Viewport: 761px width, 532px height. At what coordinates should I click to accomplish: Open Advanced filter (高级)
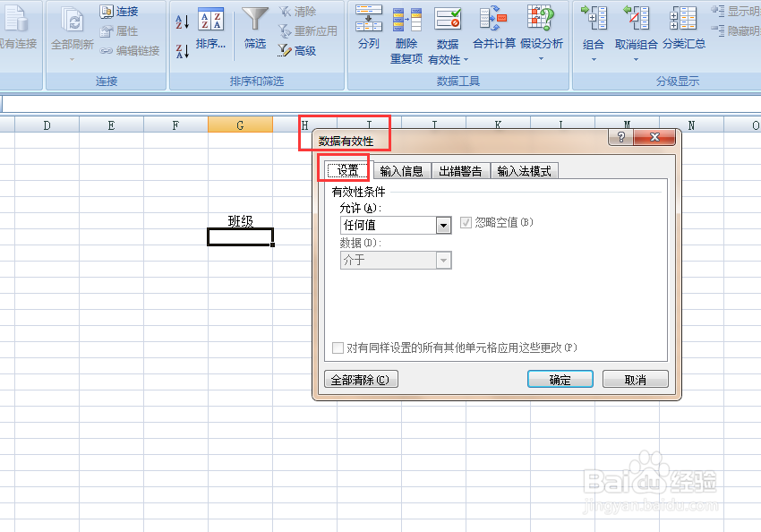click(x=297, y=50)
